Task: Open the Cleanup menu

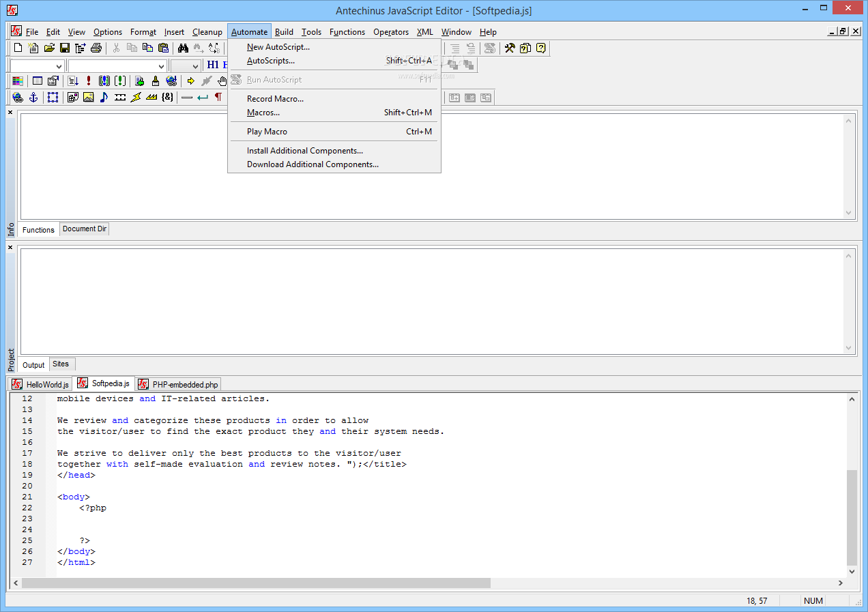Action: point(207,32)
